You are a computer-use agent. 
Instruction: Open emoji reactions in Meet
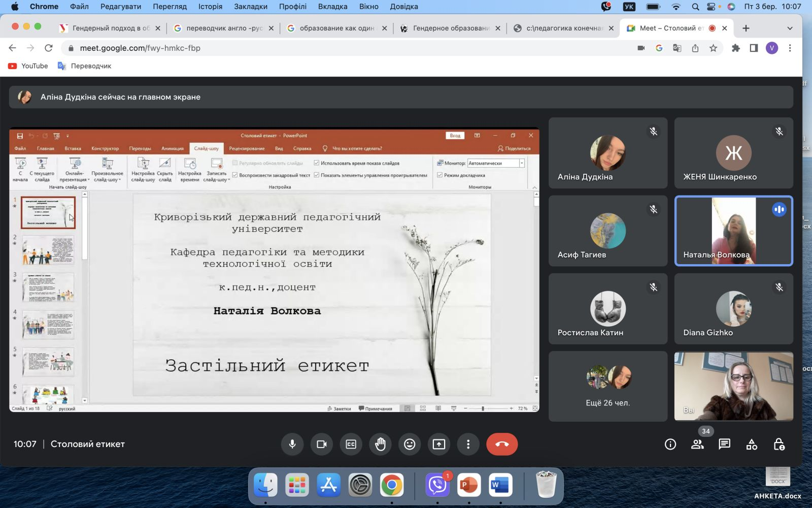coord(410,444)
